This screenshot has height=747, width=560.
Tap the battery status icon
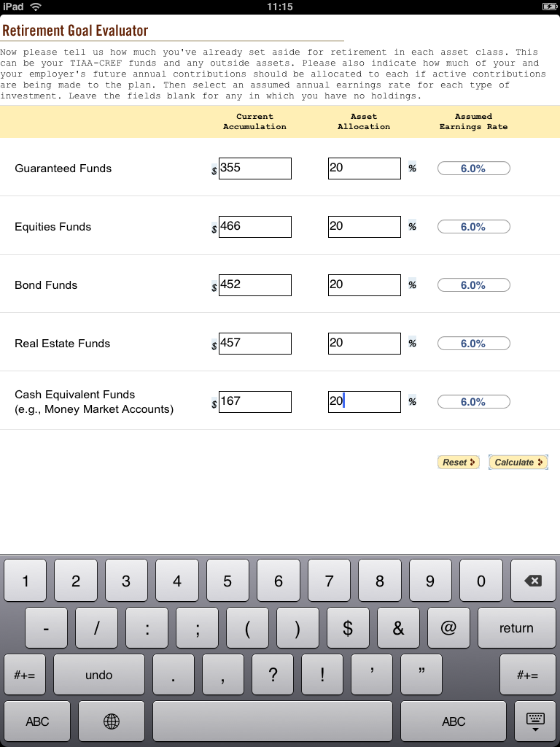(548, 7)
